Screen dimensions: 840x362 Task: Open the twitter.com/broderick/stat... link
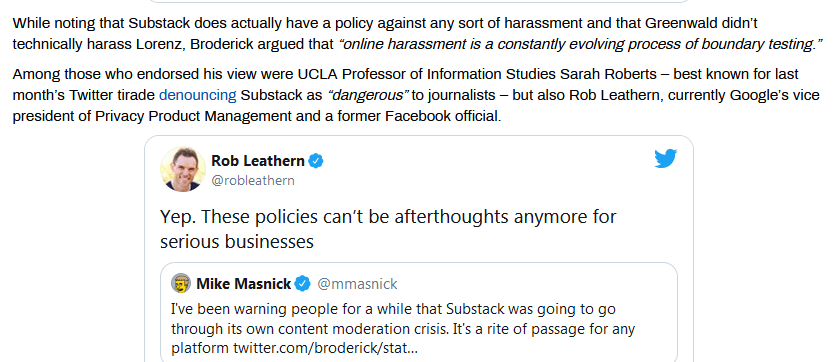coord(325,349)
